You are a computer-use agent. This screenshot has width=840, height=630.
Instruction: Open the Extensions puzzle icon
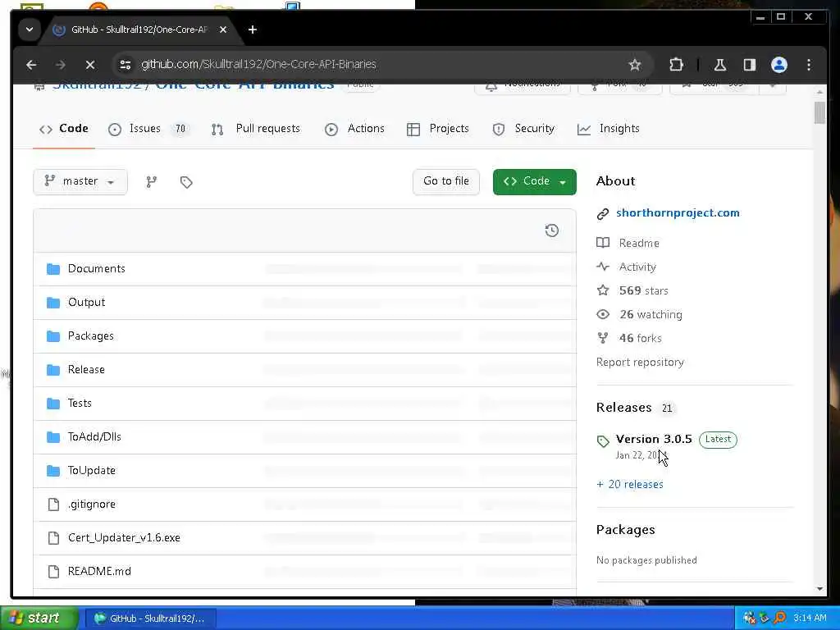click(x=676, y=65)
